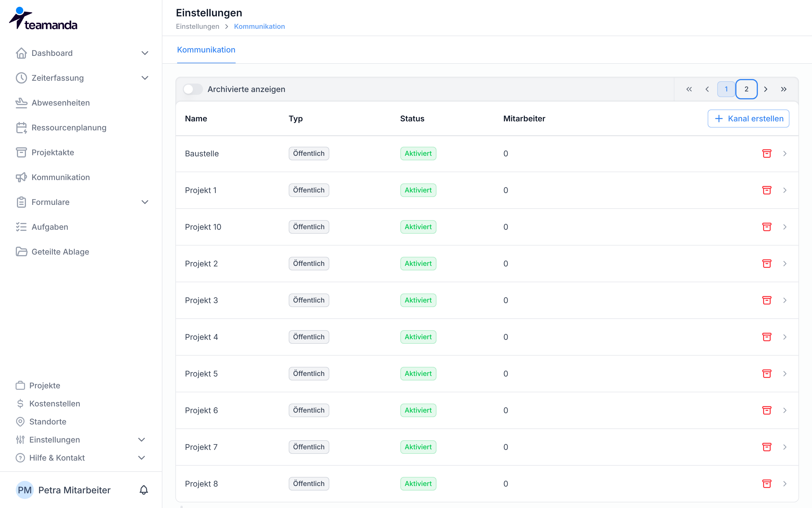This screenshot has width=812, height=508.
Task: Open notifications bell icon
Action: (144, 490)
